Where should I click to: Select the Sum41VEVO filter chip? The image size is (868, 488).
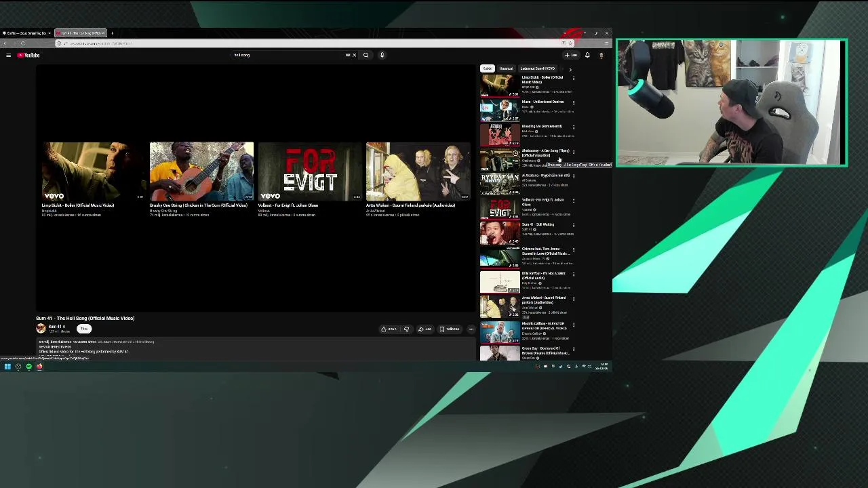pyautogui.click(x=538, y=68)
